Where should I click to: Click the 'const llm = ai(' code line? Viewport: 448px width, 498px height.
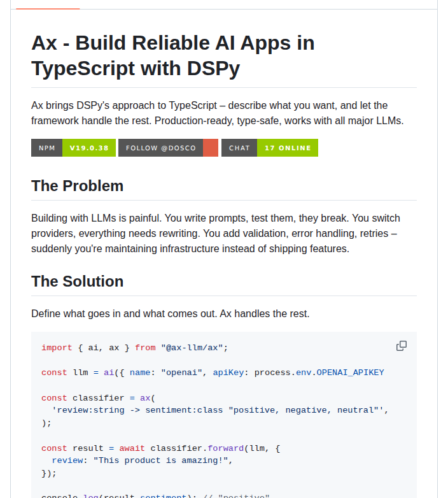tap(213, 373)
